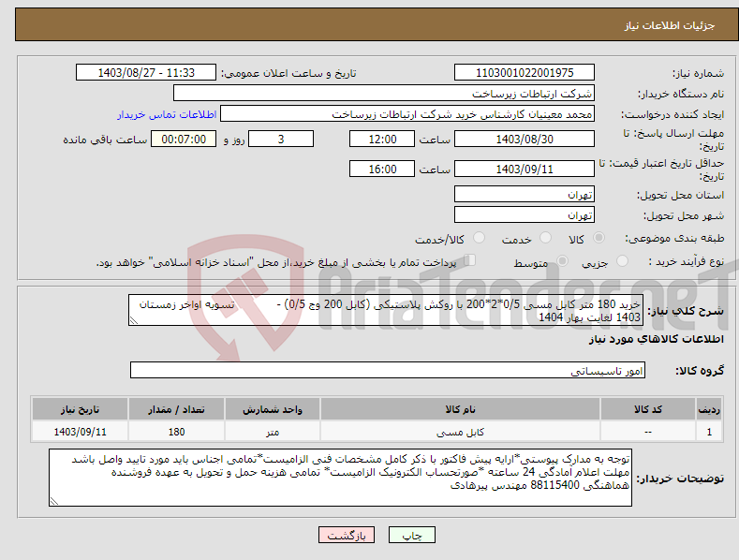Click the announcement date field 1403/08/27 - 11:33
Screen dimensions: 739x560
pyautogui.click(x=146, y=73)
